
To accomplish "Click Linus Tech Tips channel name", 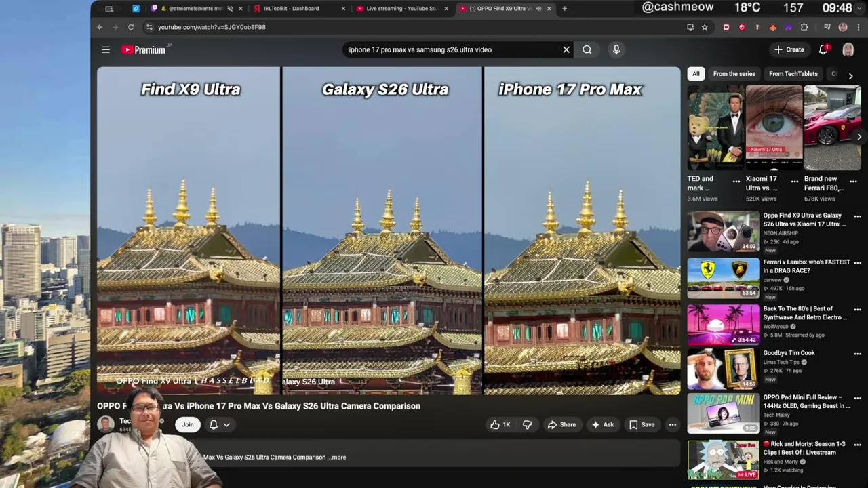I will (782, 362).
